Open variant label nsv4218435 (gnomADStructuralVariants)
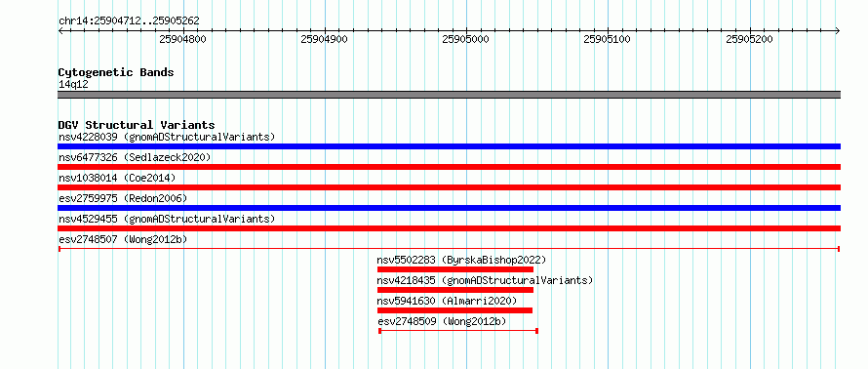The image size is (868, 369). [x=485, y=280]
